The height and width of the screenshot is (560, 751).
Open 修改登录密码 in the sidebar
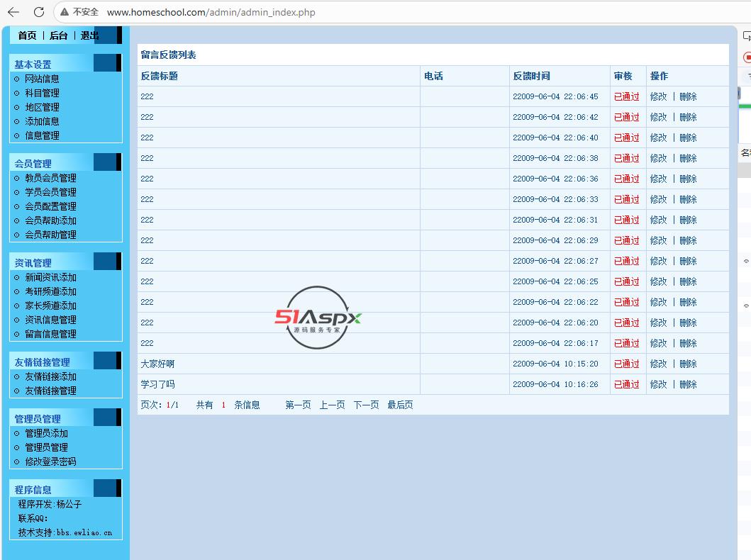tap(51, 461)
